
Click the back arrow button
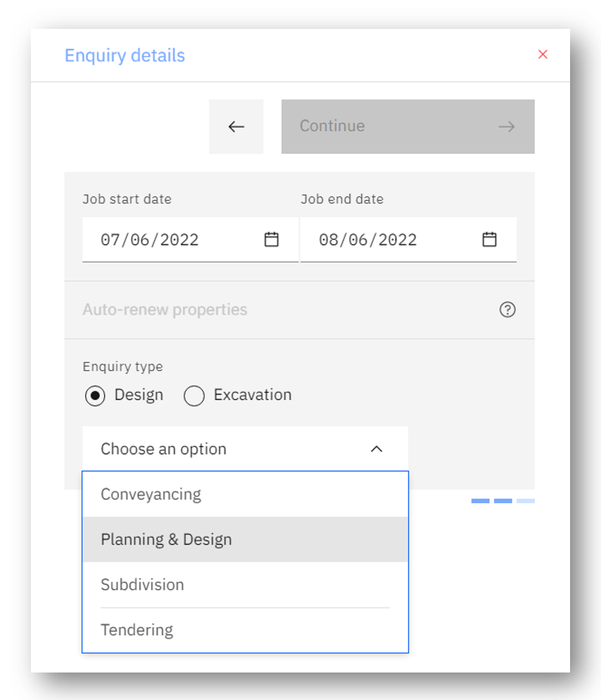[236, 127]
